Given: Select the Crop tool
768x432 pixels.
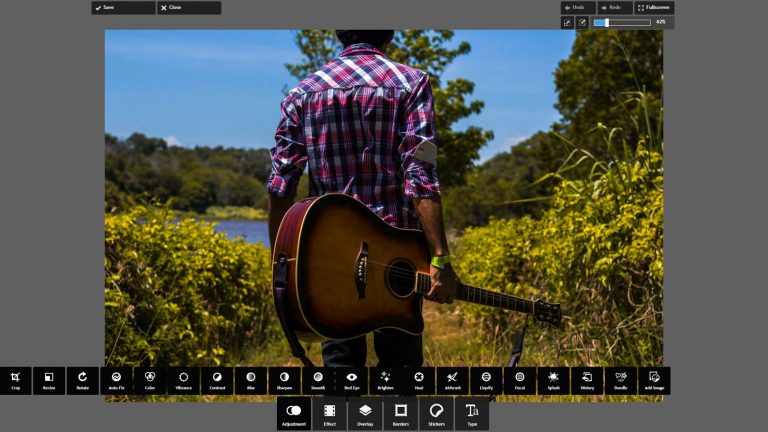Looking at the screenshot, I should click(16, 380).
